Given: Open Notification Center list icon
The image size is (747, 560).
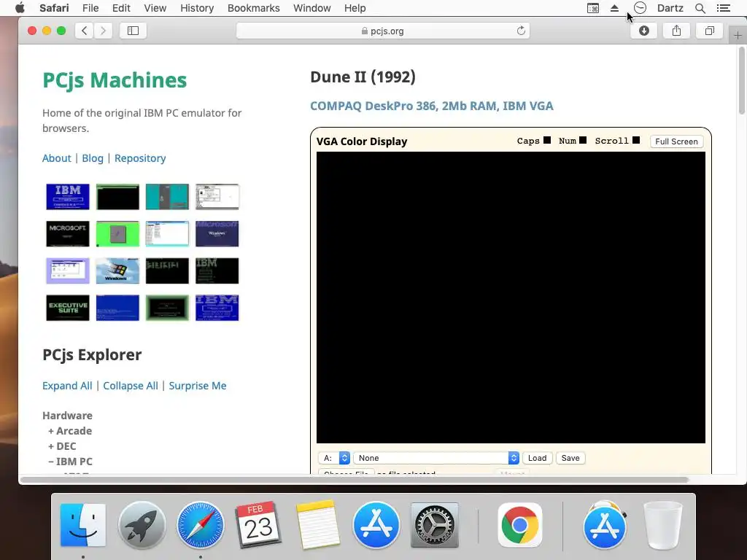Looking at the screenshot, I should (724, 8).
